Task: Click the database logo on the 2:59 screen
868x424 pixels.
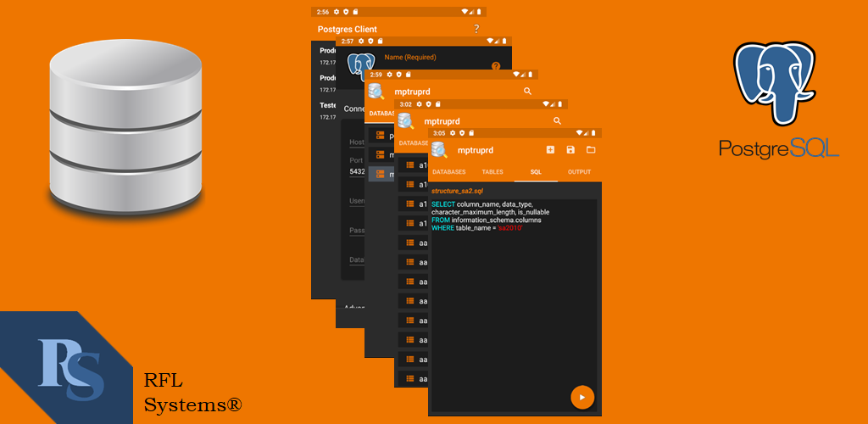Action: point(376,91)
